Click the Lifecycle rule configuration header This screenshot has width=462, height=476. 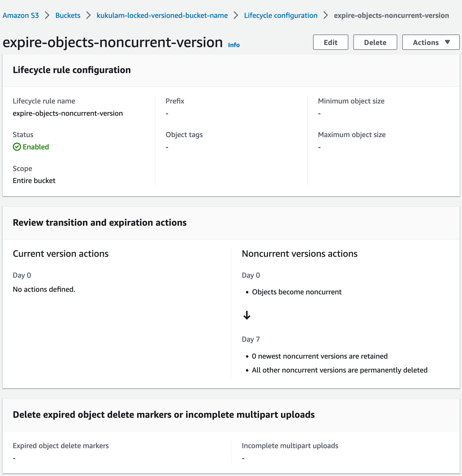pos(72,70)
